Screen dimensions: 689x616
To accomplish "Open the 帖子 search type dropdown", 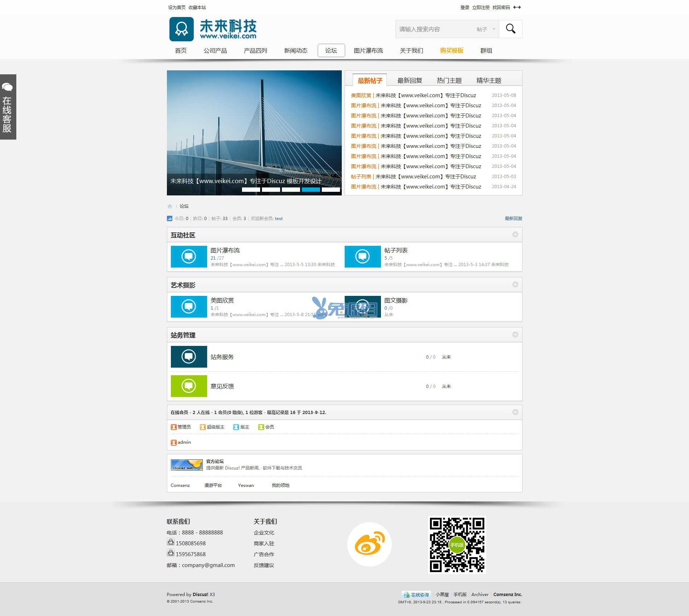I will coord(485,29).
